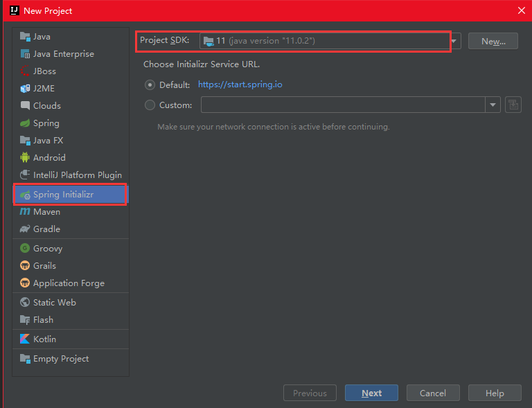The image size is (532, 408).
Task: Select Spring Initializr in the list
Action: click(70, 195)
